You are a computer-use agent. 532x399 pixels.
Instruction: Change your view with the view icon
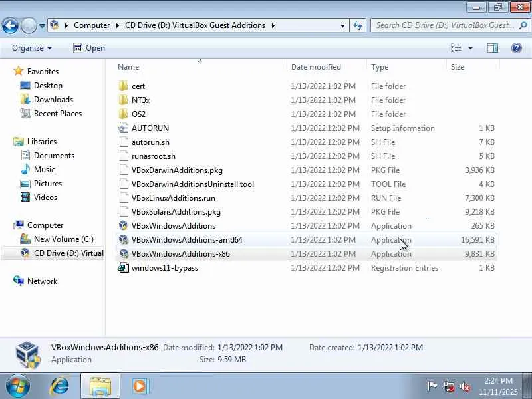point(456,48)
